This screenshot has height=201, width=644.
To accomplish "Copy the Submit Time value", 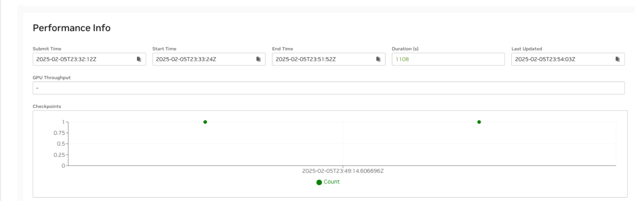I will [x=139, y=59].
